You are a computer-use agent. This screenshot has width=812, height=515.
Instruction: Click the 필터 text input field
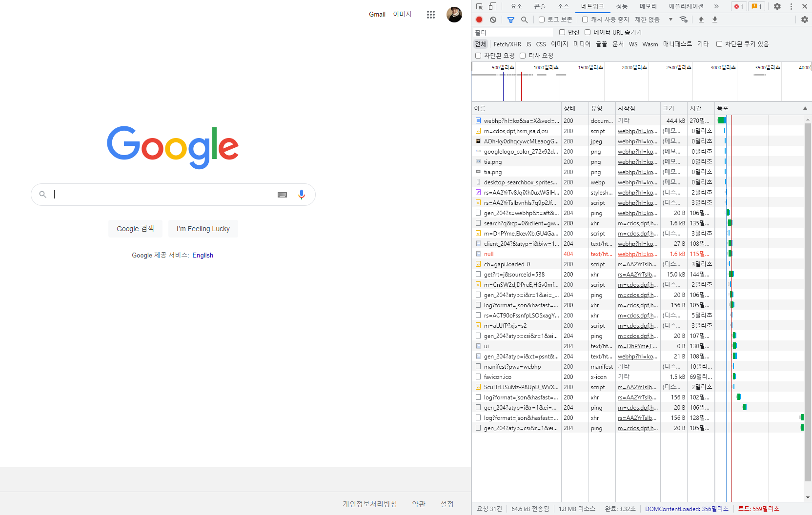tap(512, 32)
